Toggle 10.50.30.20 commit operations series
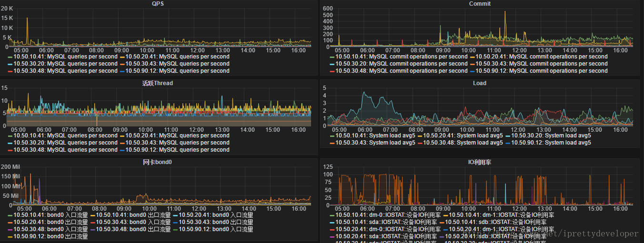This screenshot has height=243, width=644. click(x=399, y=63)
